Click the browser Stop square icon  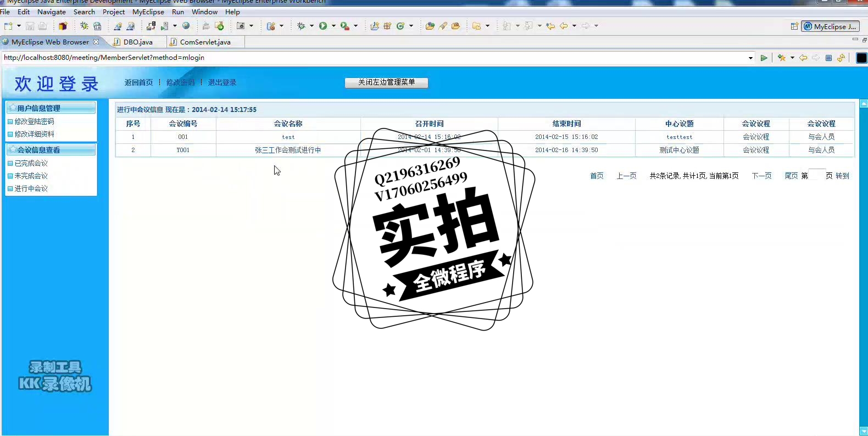(x=828, y=58)
